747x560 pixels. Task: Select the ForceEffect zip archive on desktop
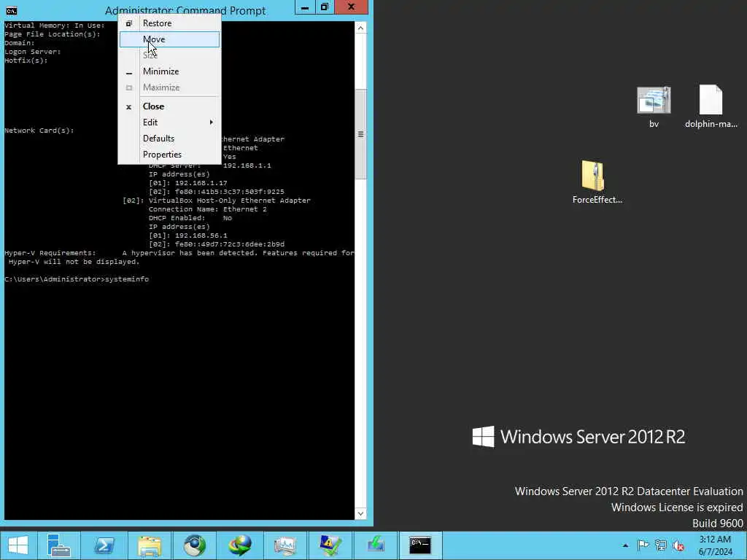(x=597, y=182)
